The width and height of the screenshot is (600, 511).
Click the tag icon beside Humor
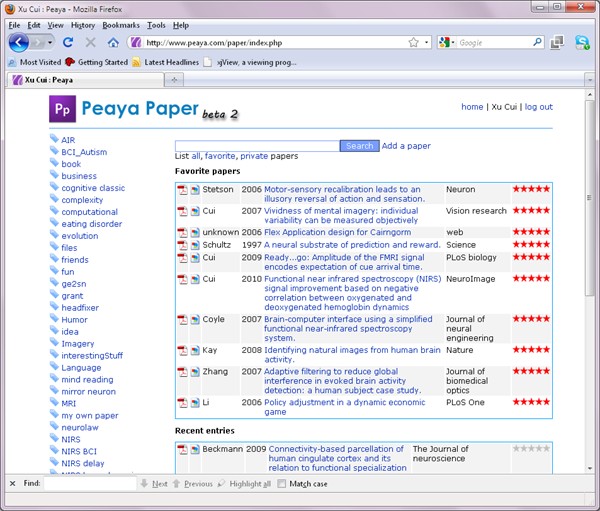pyautogui.click(x=54, y=318)
